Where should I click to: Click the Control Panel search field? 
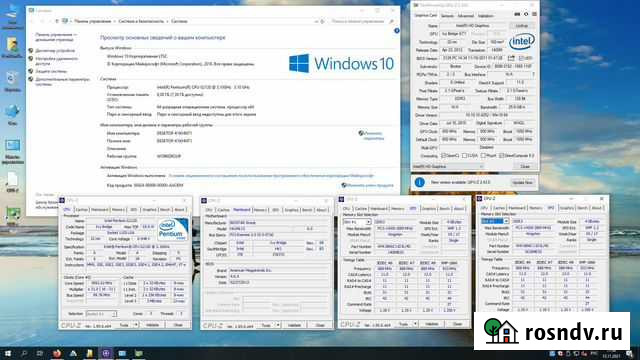[358, 21]
